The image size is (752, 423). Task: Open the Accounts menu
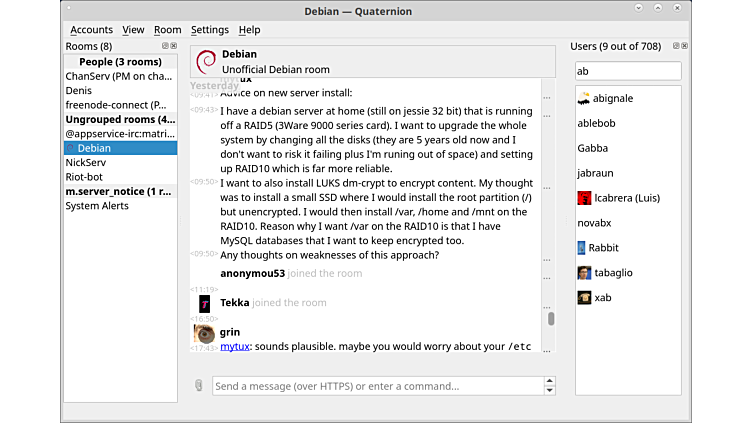click(91, 30)
